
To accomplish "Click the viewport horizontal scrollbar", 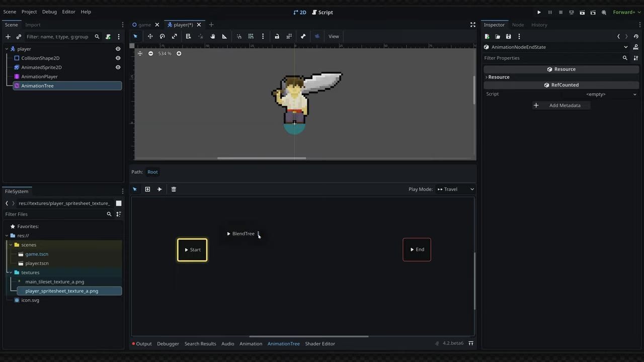I will point(262,158).
